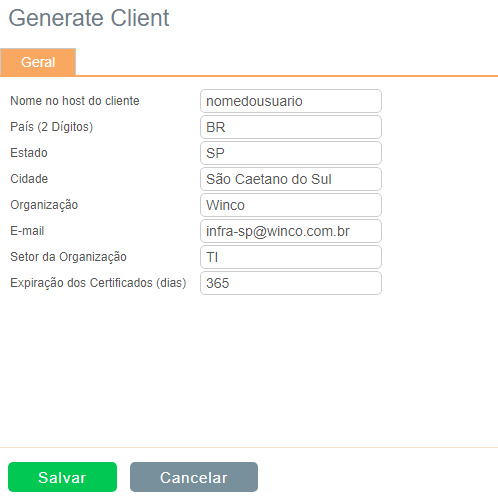Click the Organização field with Winco

[291, 205]
